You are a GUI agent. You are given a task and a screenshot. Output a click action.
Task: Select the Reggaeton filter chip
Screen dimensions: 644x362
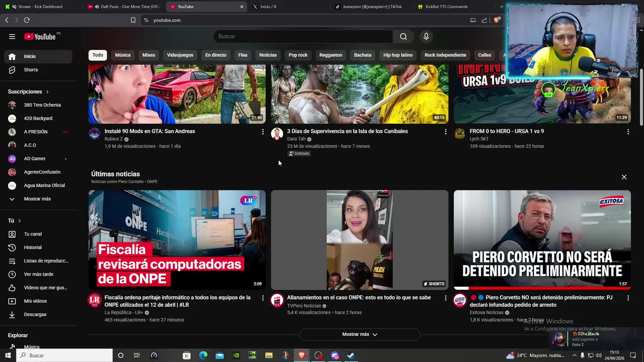coord(331,55)
